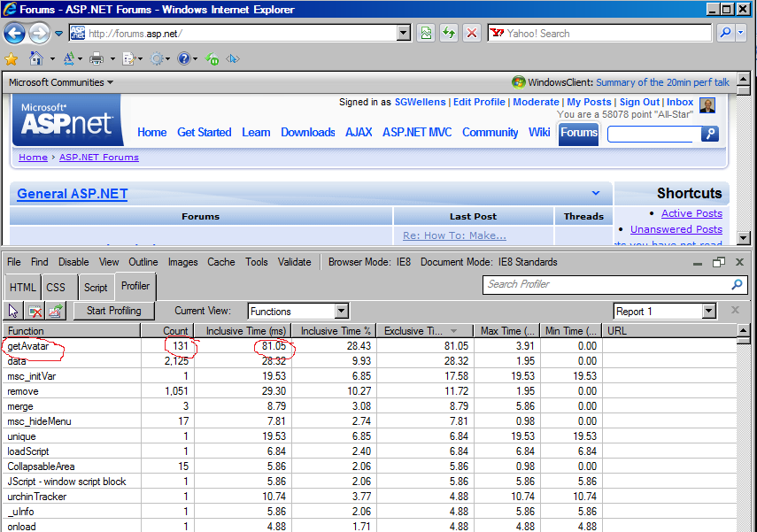Open the Microsoft Communities dropdown
The image size is (757, 532).
point(61,82)
